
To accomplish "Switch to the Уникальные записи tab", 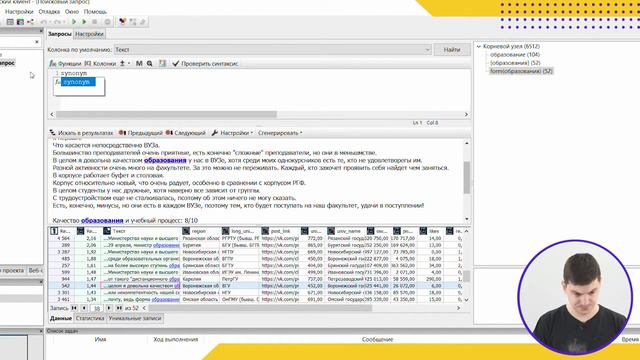I will tap(135, 318).
